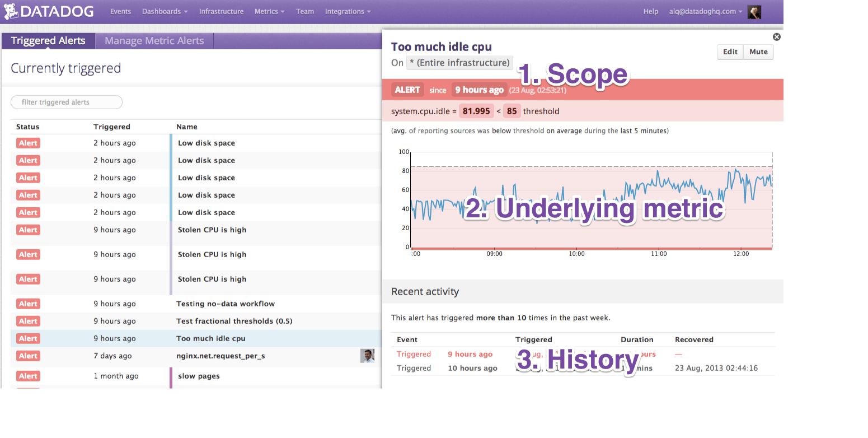Navigate to Events in the top navigation
868x438 pixels.
click(120, 11)
